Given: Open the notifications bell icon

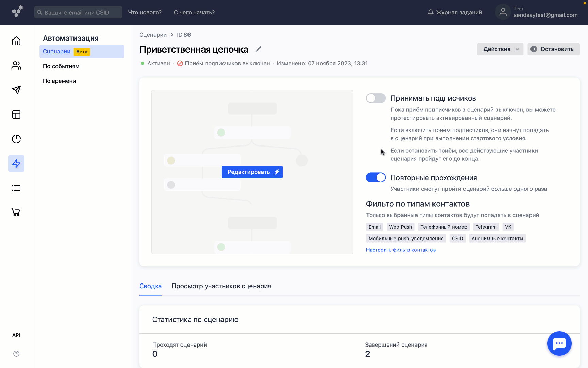Looking at the screenshot, I should (x=430, y=12).
